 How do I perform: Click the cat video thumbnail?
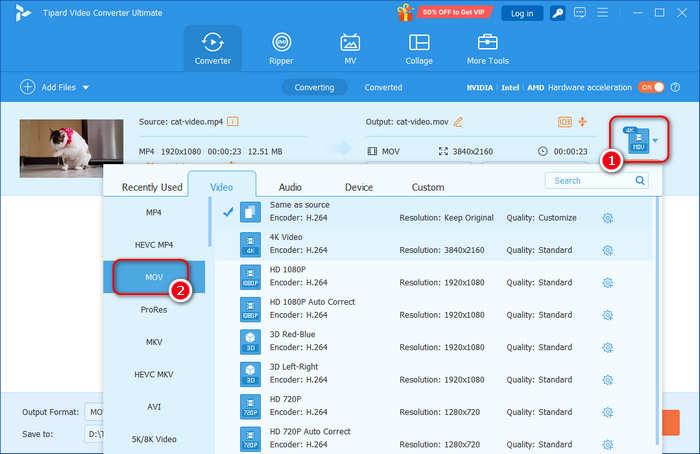point(71,148)
